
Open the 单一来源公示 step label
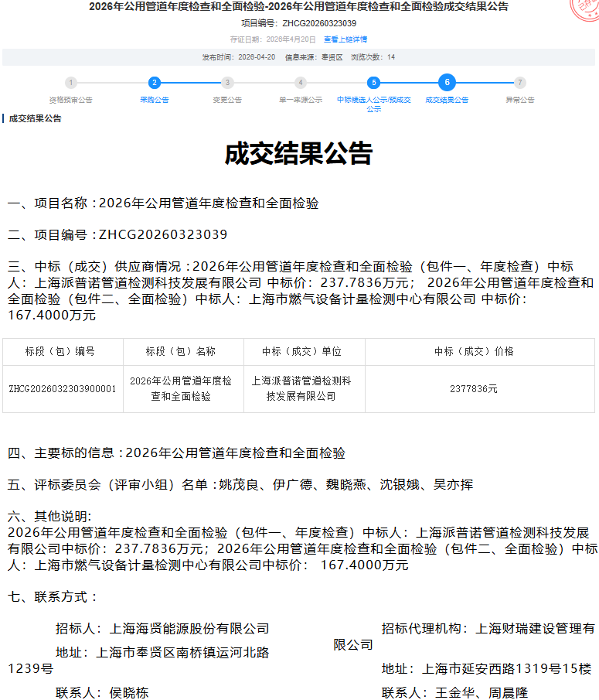(301, 100)
